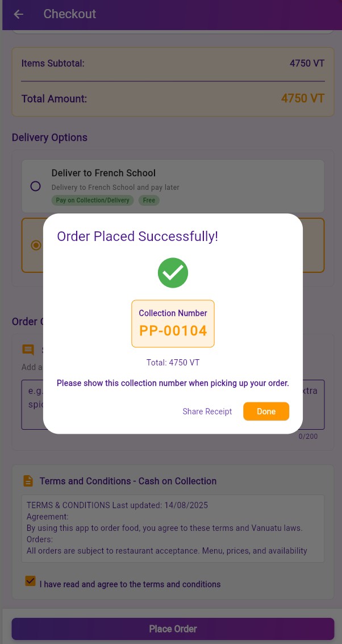The height and width of the screenshot is (644, 342).
Task: Expand the Terms and Conditions text area
Action: click(x=173, y=528)
